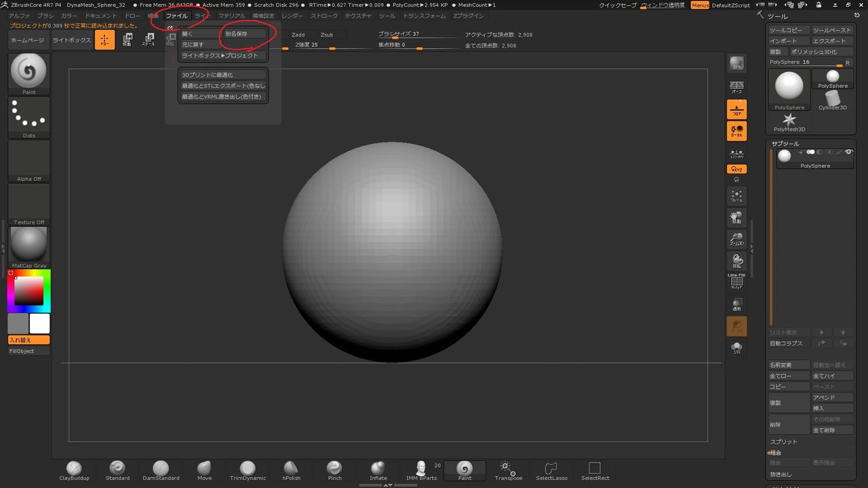
Task: Select the Inflate brush
Action: [378, 471]
